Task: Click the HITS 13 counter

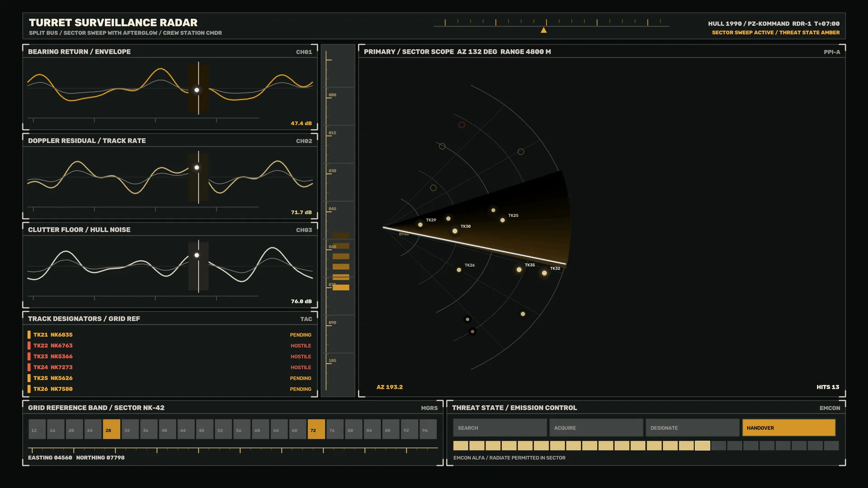Action: pos(828,387)
